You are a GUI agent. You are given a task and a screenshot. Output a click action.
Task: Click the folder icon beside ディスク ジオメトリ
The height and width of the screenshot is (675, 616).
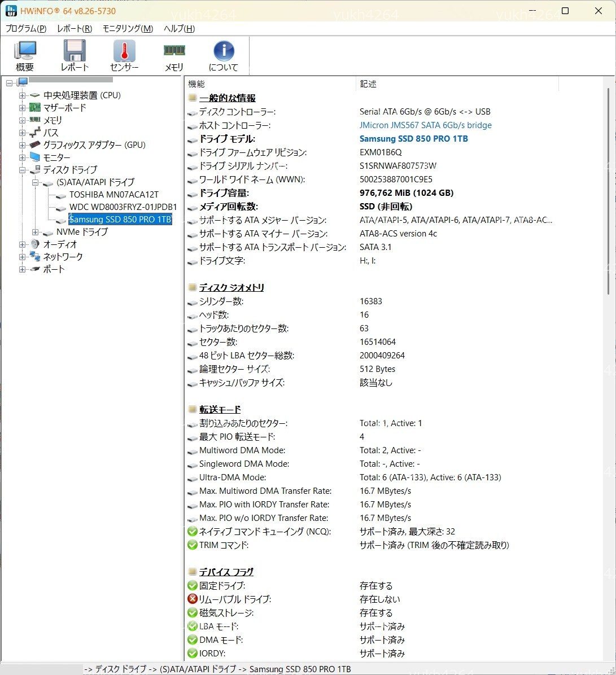[x=193, y=287]
